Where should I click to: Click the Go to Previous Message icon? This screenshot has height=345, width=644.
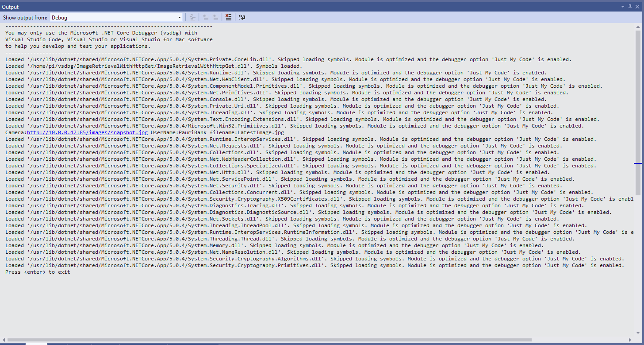pyautogui.click(x=206, y=18)
